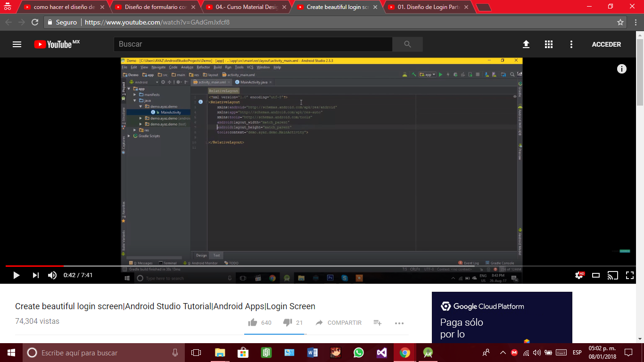This screenshot has width=644, height=362.
Task: Switch to the '01. Diseño de Login' tab
Action: point(428,7)
